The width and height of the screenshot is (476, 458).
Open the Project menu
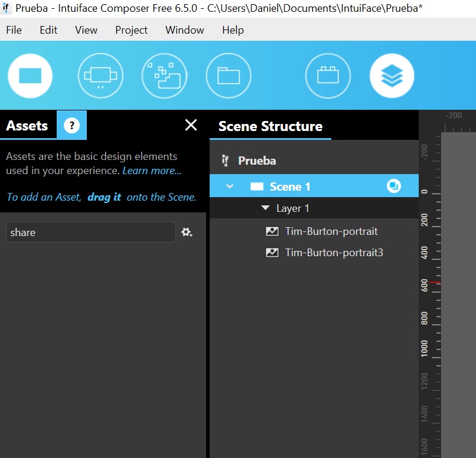(x=131, y=30)
